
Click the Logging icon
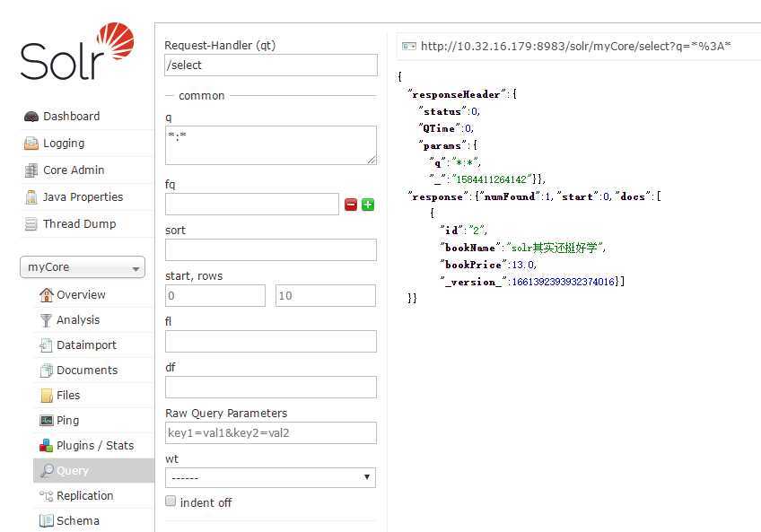pos(31,144)
